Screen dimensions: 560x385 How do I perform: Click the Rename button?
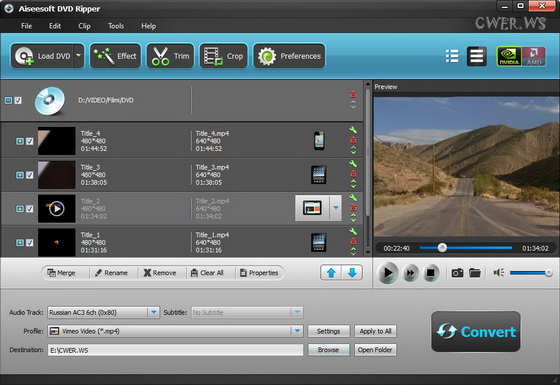click(111, 273)
